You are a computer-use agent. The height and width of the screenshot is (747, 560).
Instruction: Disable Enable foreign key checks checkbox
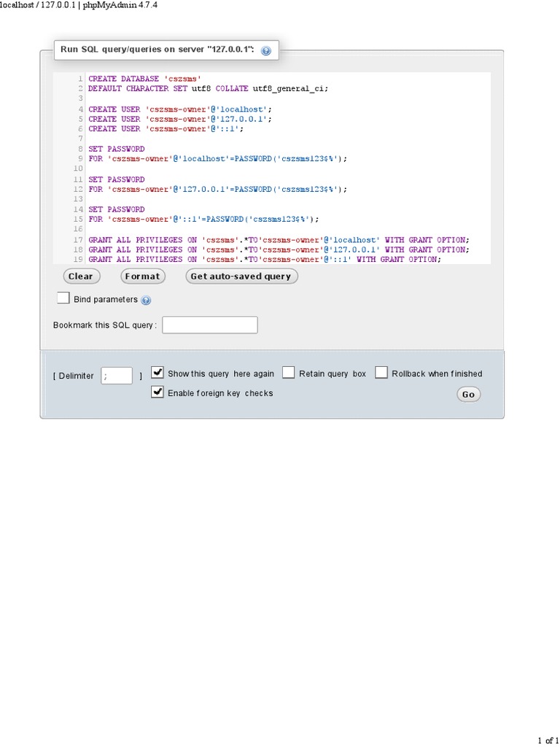tap(157, 392)
